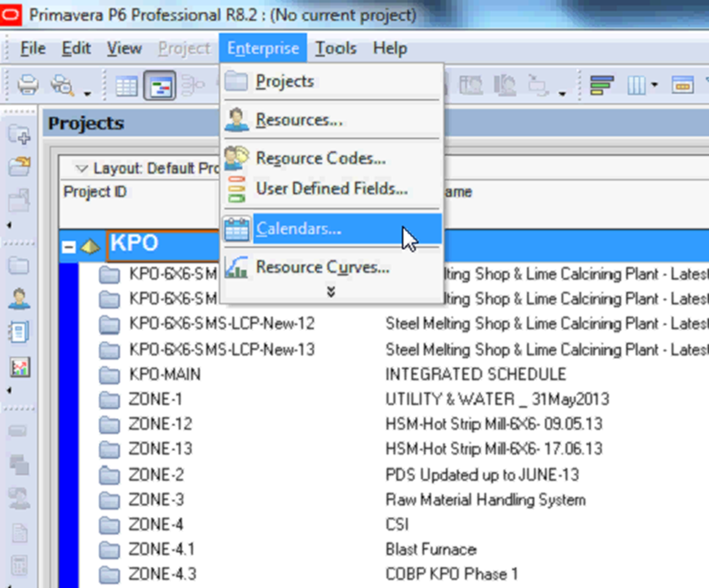Click the Projects folder icon in the sidebar

19,265
